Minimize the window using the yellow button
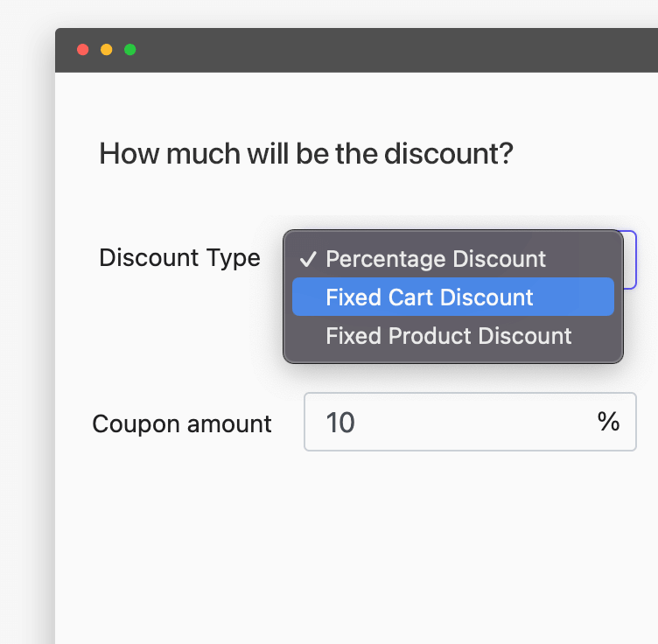This screenshot has height=644, width=658. point(107,50)
